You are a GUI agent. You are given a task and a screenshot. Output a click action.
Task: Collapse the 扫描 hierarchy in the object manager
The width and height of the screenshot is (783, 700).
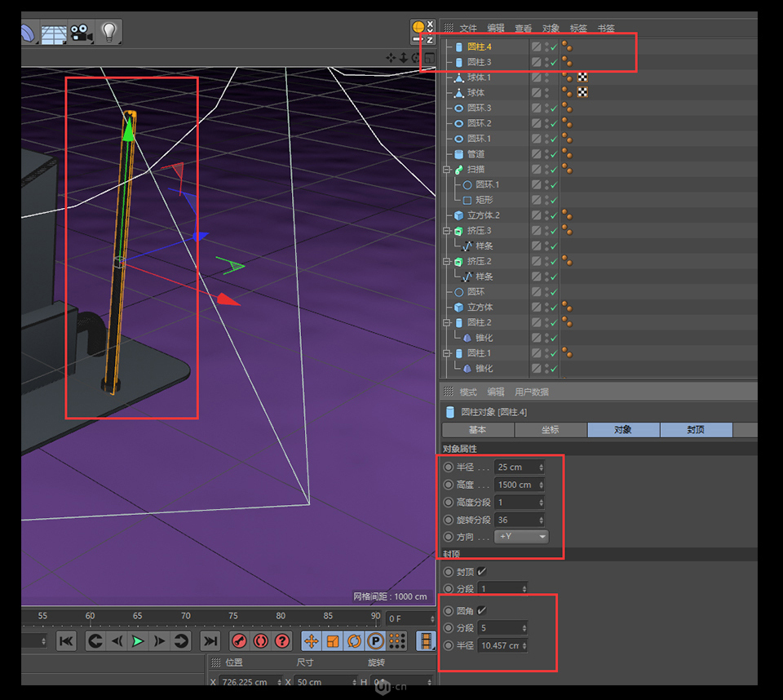[x=447, y=169]
